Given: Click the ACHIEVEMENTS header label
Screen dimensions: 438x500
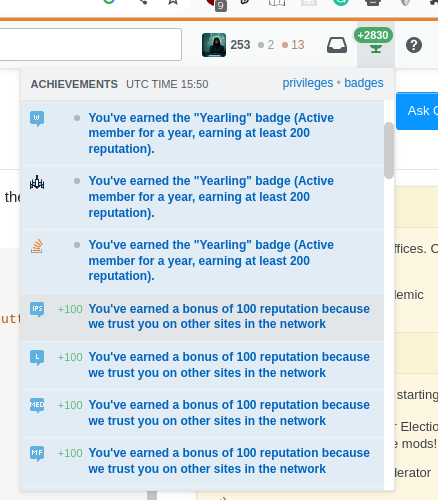Looking at the screenshot, I should [x=74, y=84].
